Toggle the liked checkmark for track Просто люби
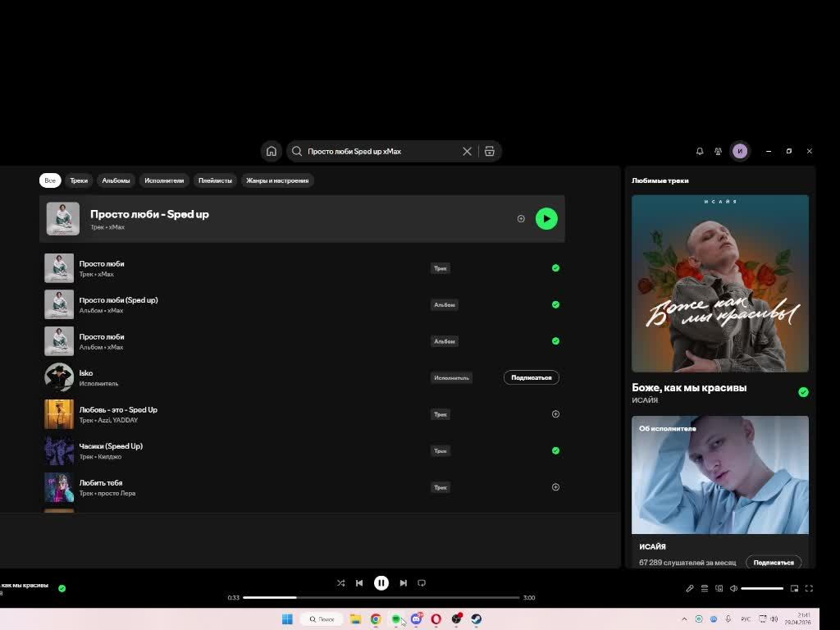 tap(555, 268)
